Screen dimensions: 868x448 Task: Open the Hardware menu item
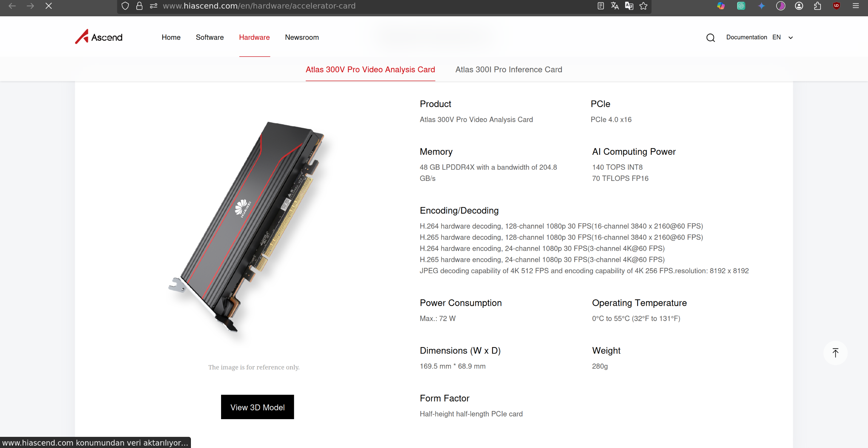click(254, 37)
